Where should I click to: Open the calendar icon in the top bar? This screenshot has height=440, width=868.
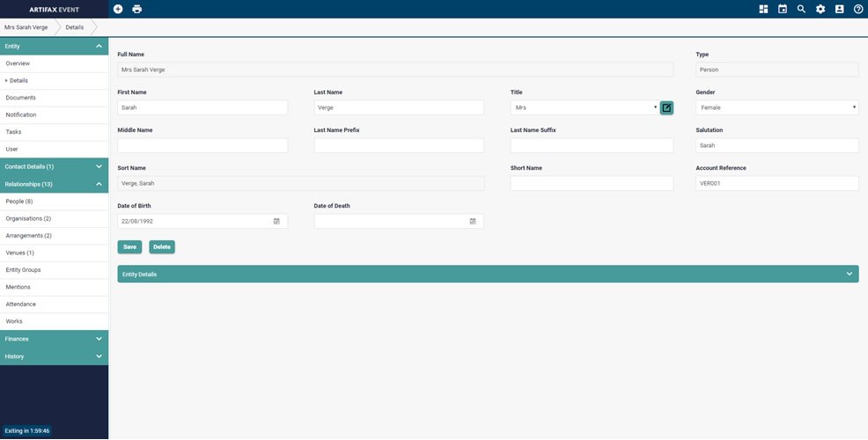(x=783, y=9)
